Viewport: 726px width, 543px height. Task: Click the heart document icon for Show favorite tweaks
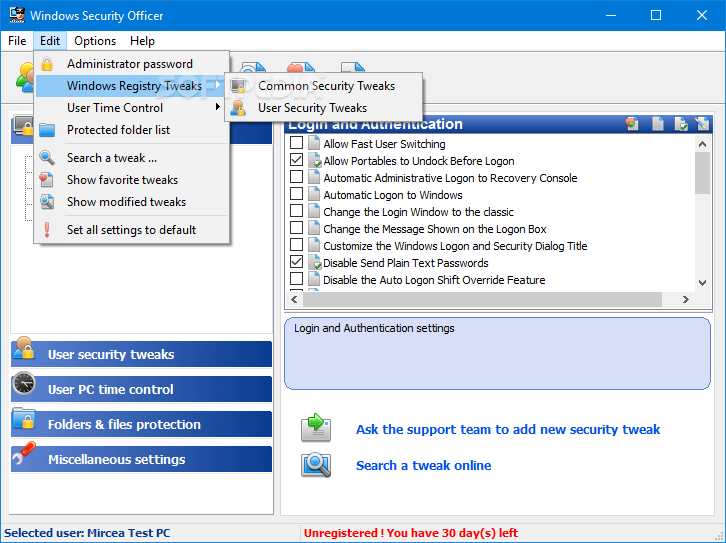coord(47,180)
